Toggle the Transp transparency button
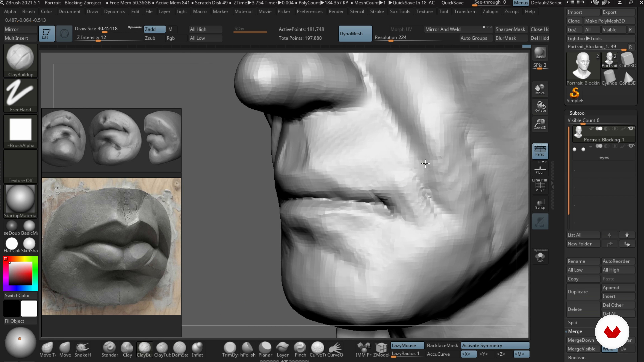 (540, 204)
